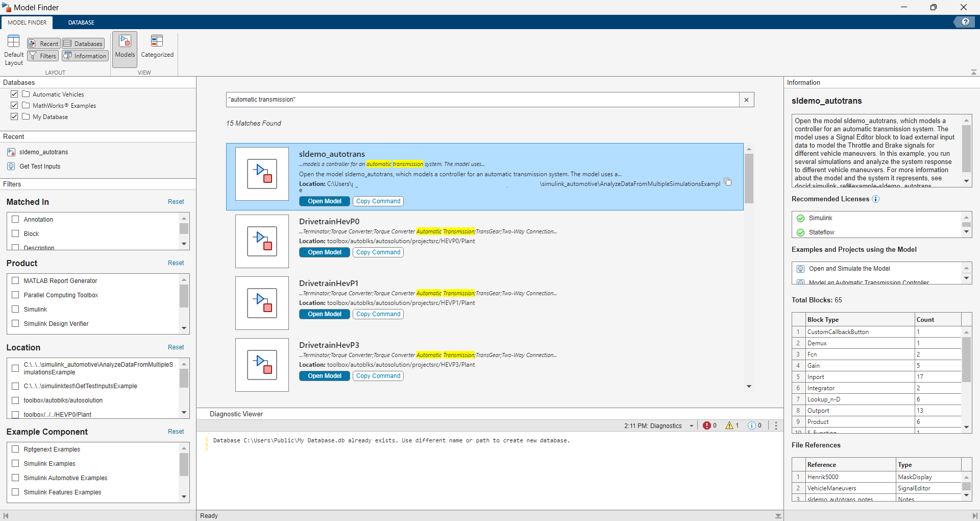Clear the search box with X
Viewport: 980px width, 521px height.
746,100
